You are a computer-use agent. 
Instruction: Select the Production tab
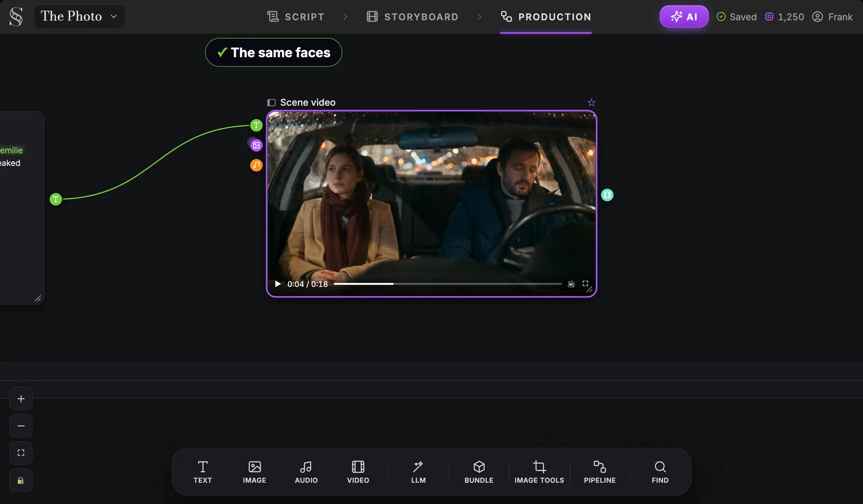click(x=546, y=17)
